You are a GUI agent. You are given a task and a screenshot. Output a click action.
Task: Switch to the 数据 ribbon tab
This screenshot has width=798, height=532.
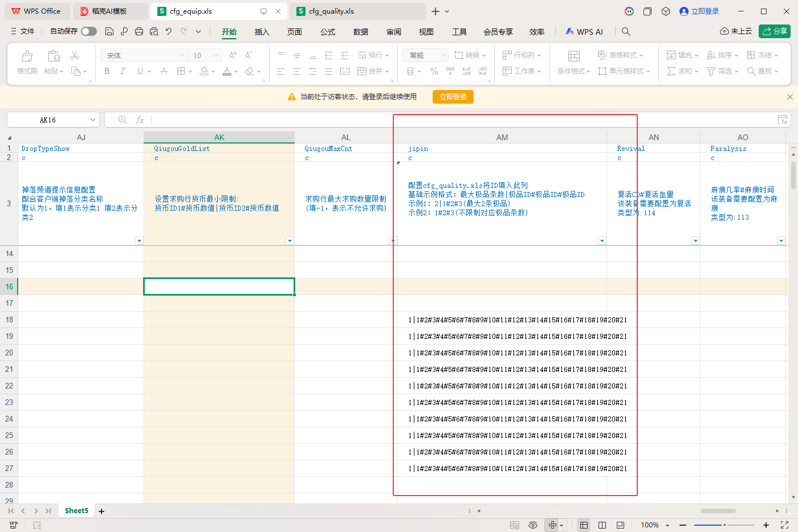360,32
